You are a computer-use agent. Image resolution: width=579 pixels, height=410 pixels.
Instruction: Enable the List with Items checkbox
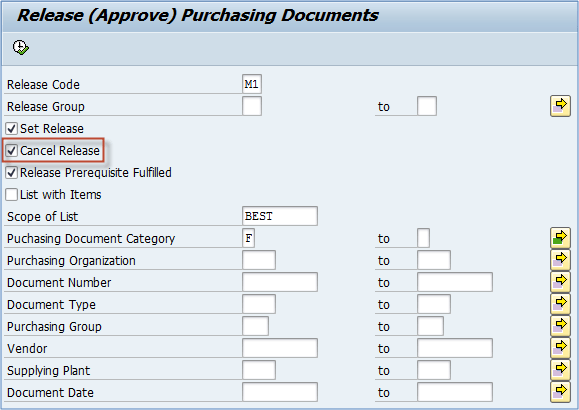11,194
